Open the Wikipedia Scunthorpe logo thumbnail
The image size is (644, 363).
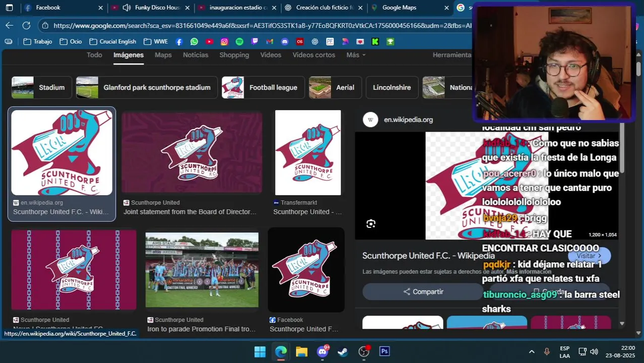pos(62,153)
